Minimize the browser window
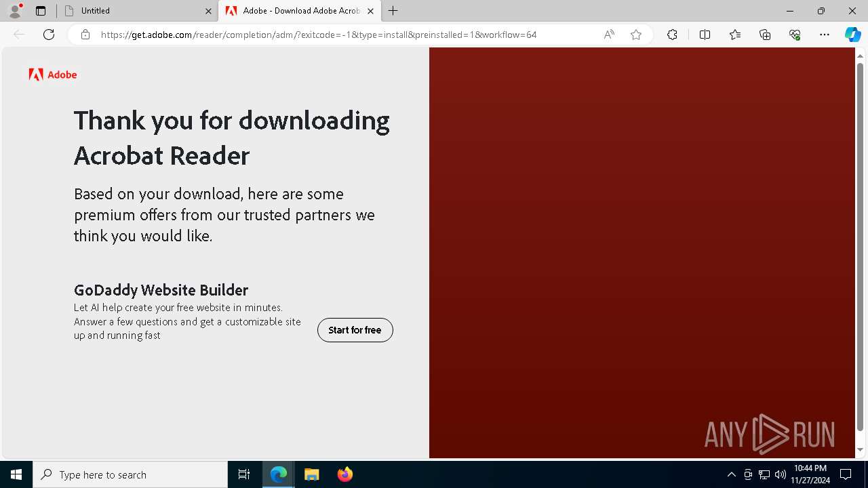This screenshot has width=868, height=488. point(790,11)
